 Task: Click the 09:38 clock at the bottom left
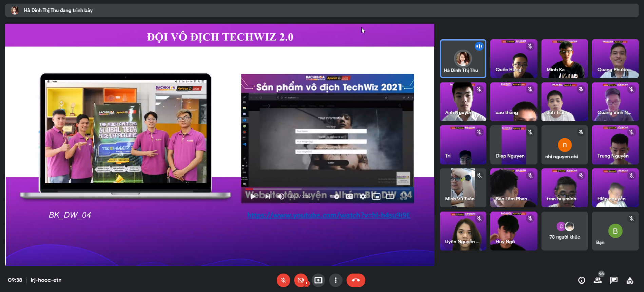[x=15, y=280]
